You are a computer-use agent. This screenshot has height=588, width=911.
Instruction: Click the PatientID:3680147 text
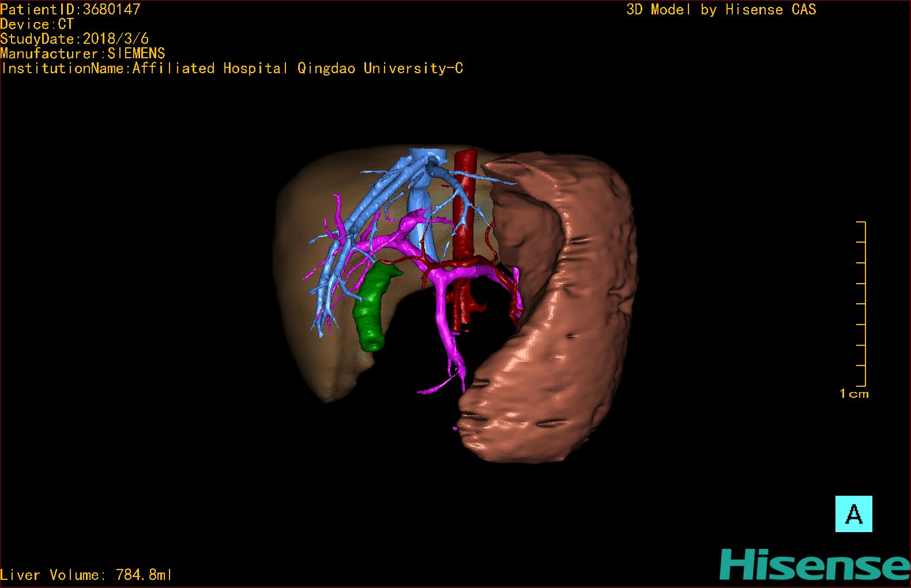[70, 9]
